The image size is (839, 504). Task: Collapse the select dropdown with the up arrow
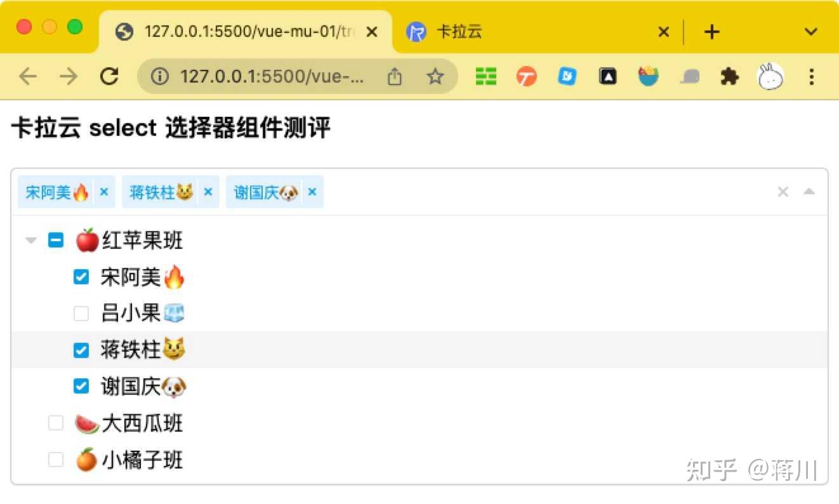coord(809,191)
